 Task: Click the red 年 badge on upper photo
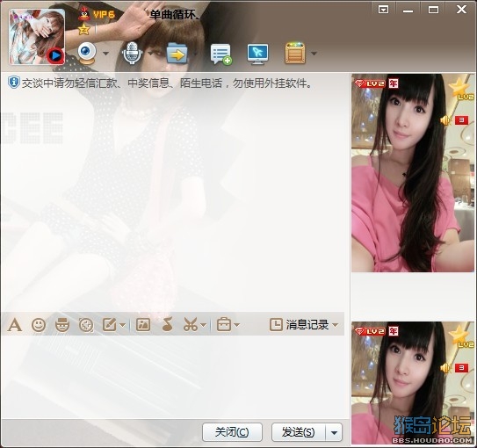[x=394, y=83]
